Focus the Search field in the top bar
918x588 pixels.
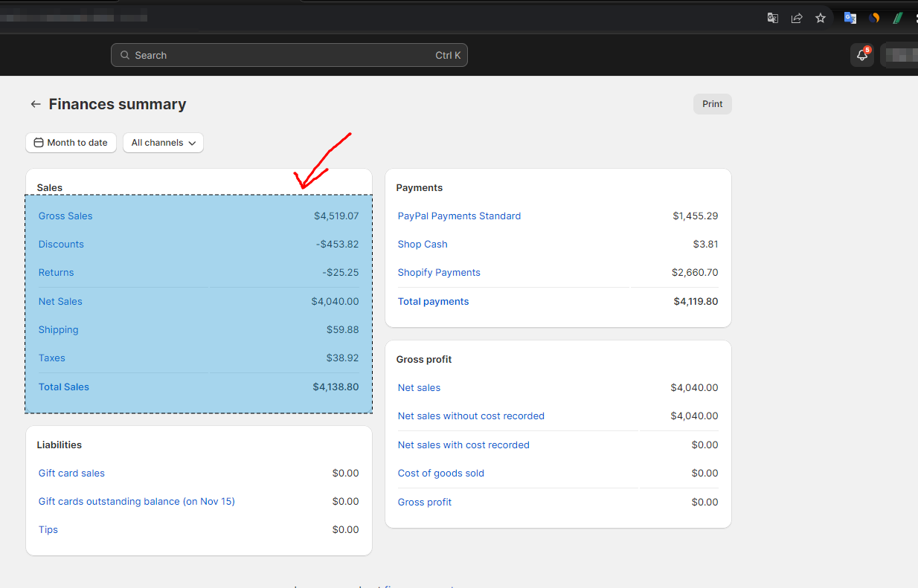[289, 55]
